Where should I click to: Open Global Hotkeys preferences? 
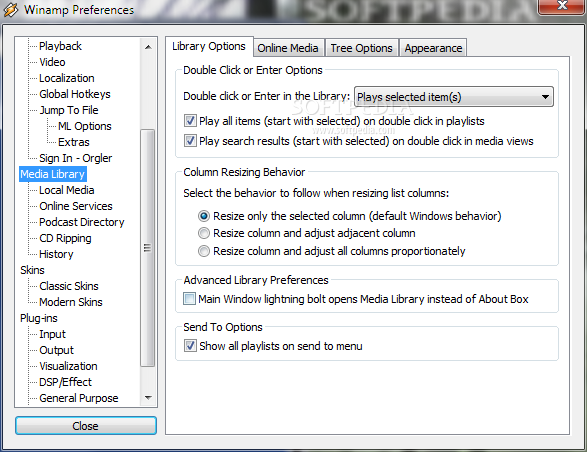(75, 94)
